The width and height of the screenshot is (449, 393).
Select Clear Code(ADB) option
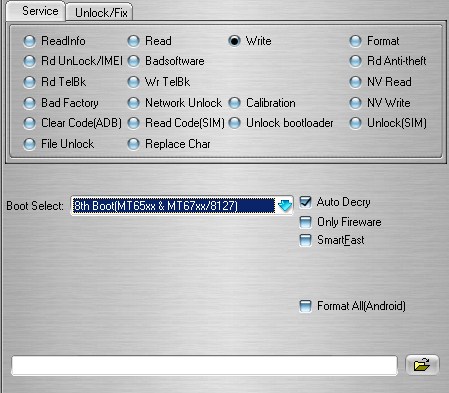point(29,123)
